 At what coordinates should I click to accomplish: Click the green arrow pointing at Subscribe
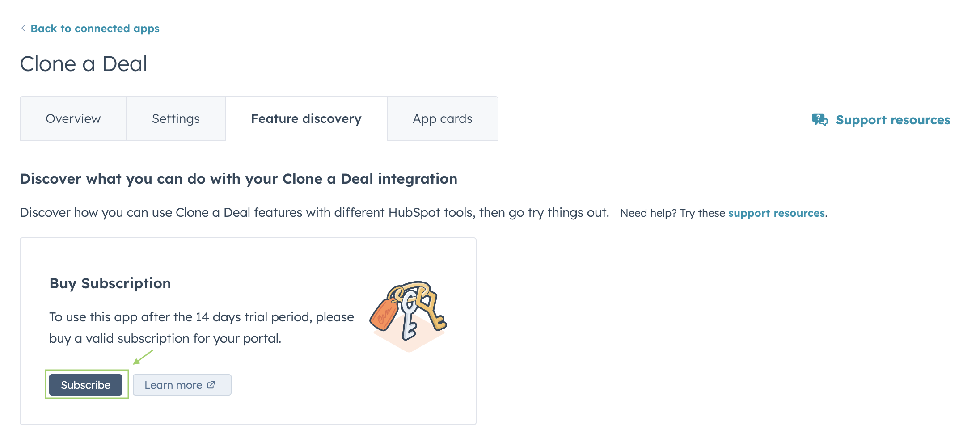143,358
